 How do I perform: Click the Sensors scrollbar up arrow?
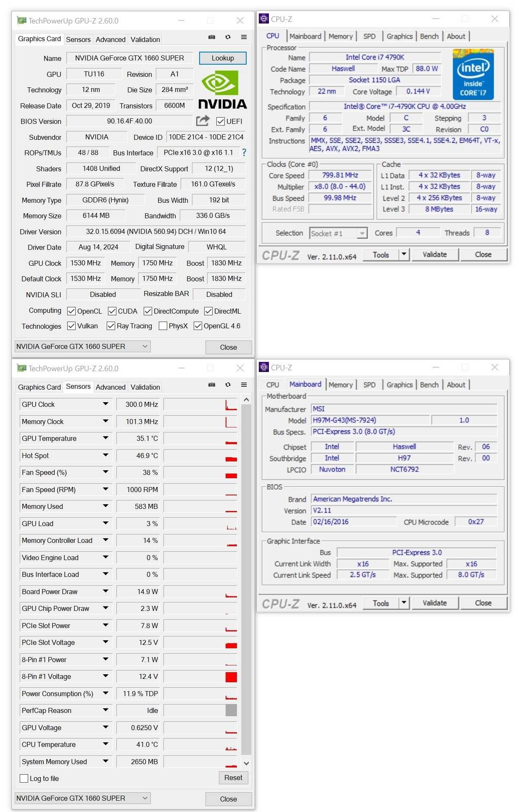click(x=246, y=400)
